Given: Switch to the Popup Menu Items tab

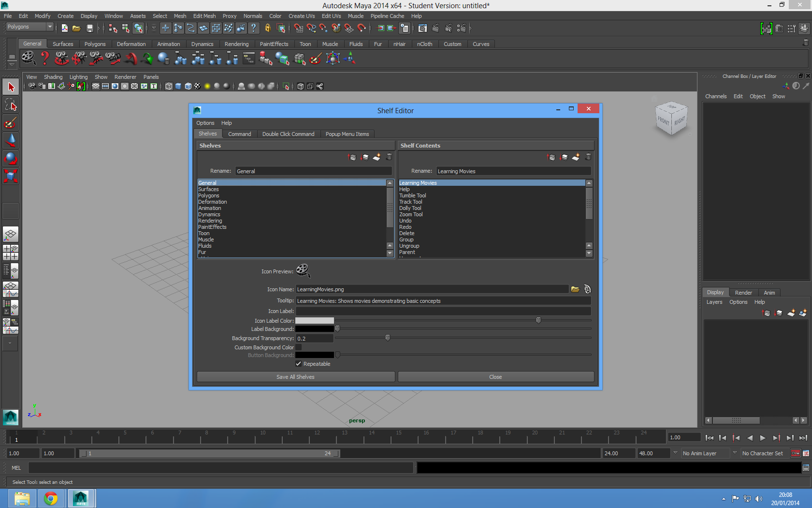Looking at the screenshot, I should pyautogui.click(x=348, y=134).
